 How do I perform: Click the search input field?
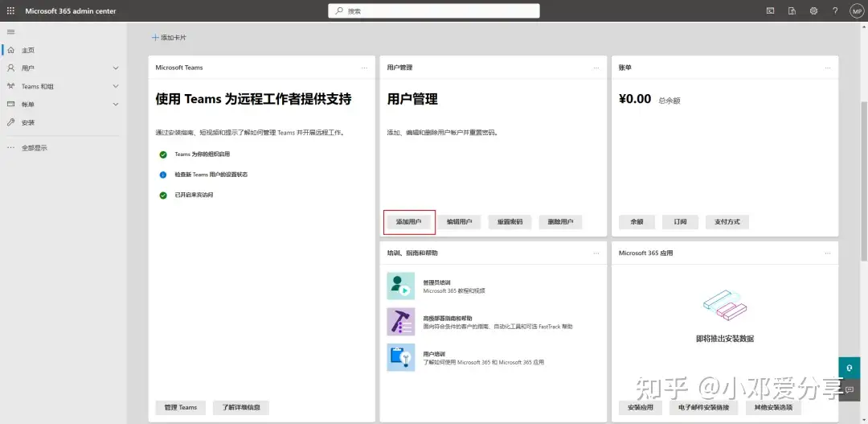click(434, 10)
